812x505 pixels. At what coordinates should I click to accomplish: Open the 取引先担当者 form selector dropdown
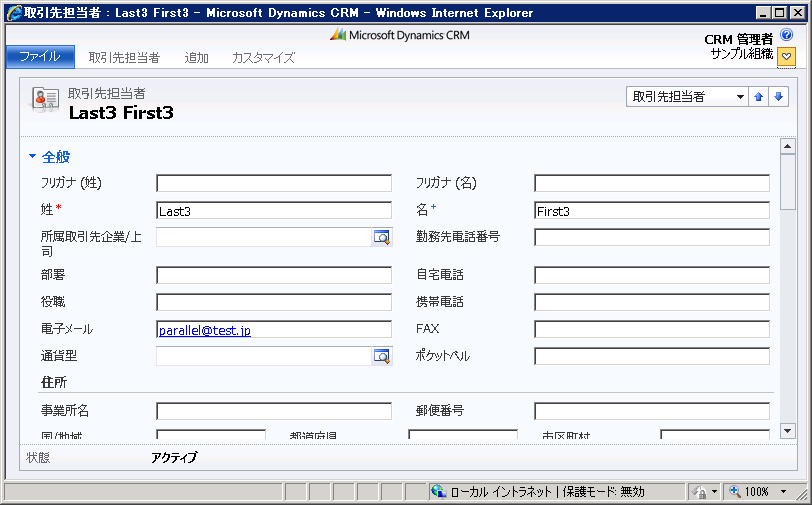click(687, 97)
